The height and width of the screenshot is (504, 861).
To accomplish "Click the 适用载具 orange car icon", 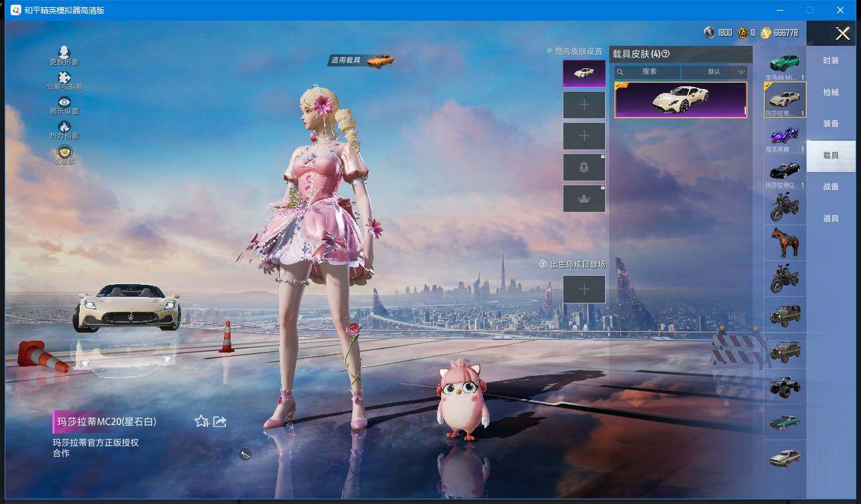I will point(380,60).
